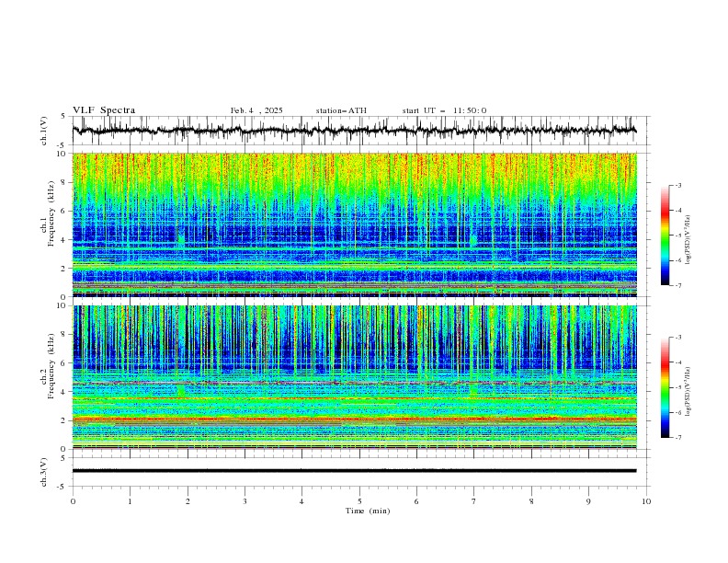The height and width of the screenshot is (563, 728).
Task: Click the "station=ATH" label
Action: pyautogui.click(x=341, y=110)
